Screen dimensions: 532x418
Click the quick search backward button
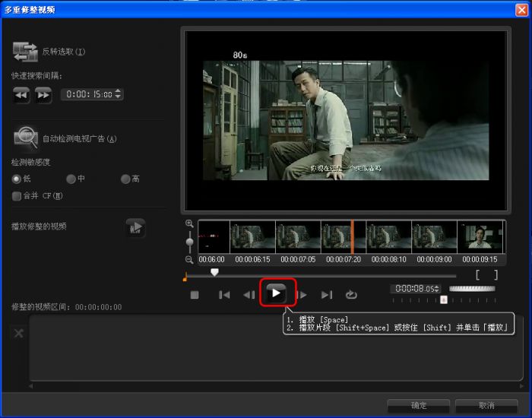(21, 94)
